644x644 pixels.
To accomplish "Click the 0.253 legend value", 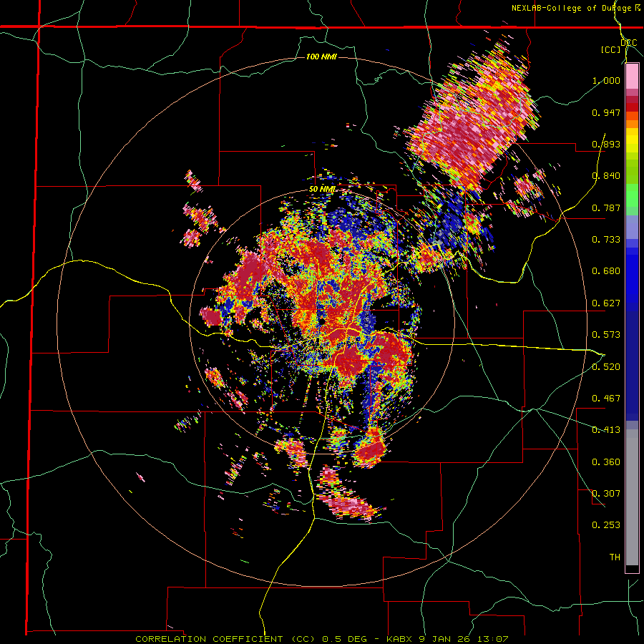I will tap(606, 525).
